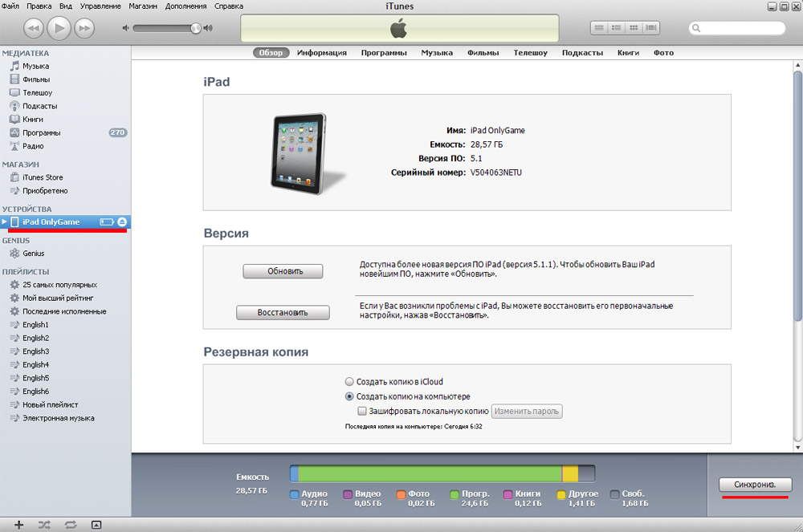Select Создать копию в iCloud radio
The image size is (803, 532).
[349, 382]
